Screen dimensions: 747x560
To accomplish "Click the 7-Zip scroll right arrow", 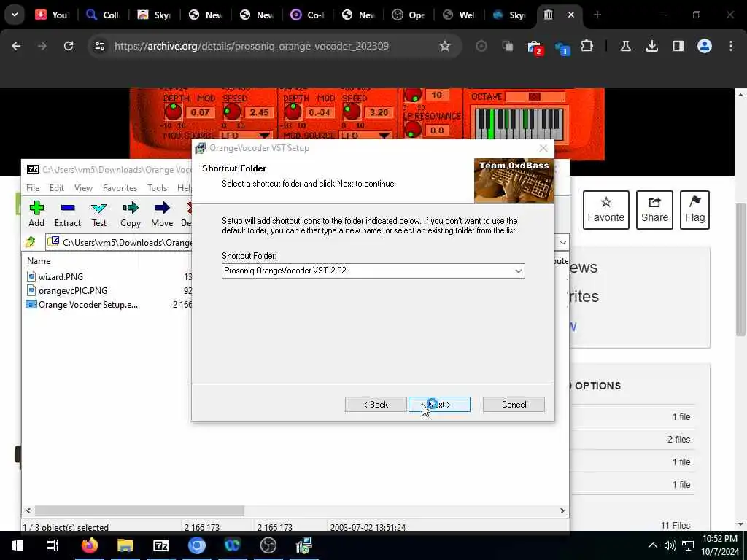I will (x=562, y=510).
